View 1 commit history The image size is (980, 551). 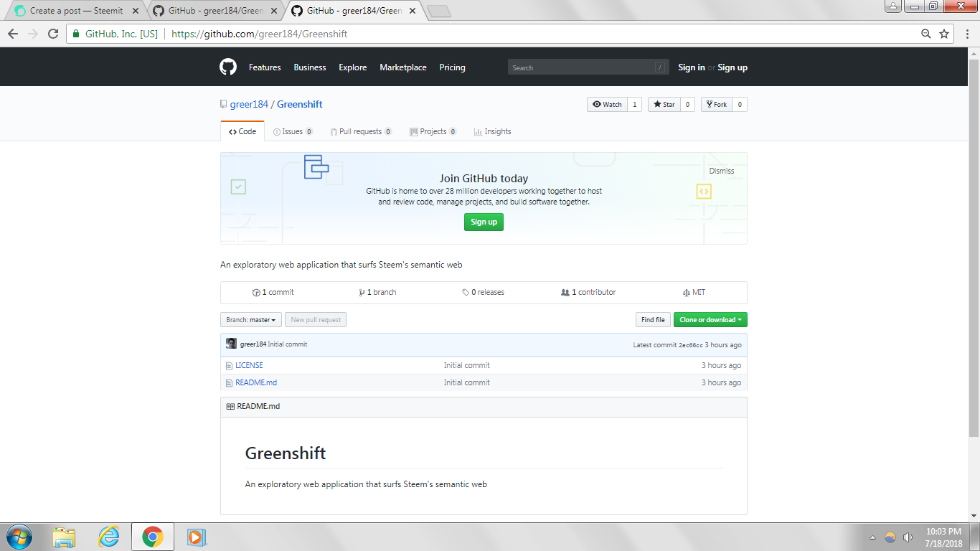pos(273,293)
